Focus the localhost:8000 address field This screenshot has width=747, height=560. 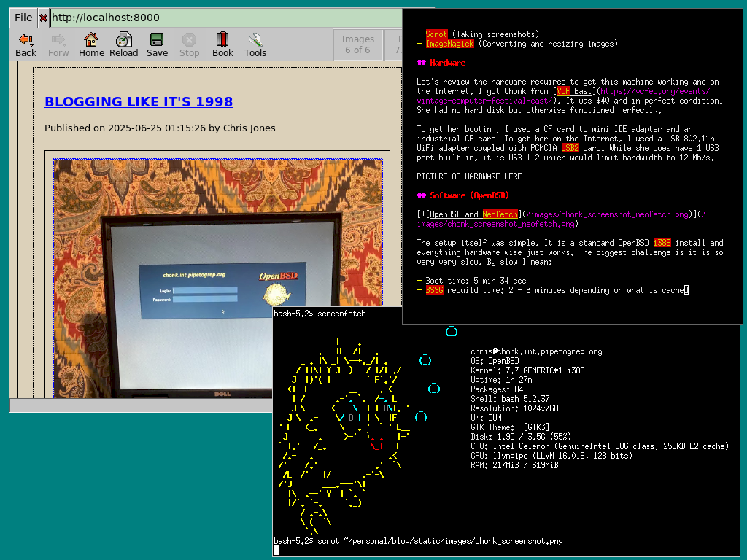coord(226,18)
